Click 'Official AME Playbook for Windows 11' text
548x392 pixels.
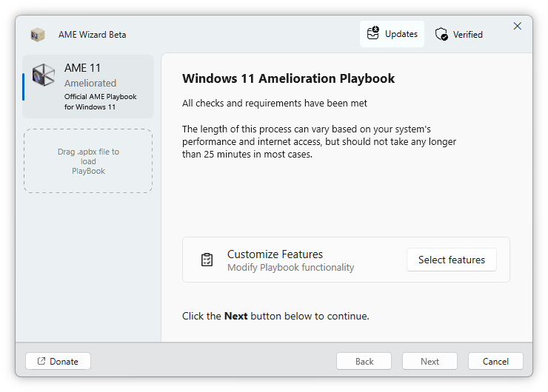coord(100,101)
